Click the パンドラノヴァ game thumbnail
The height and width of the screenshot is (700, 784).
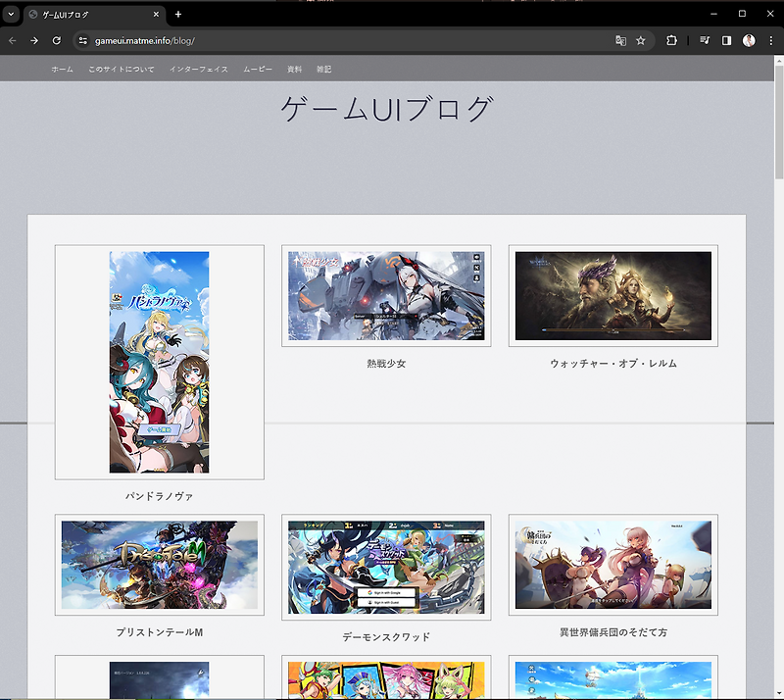(x=160, y=360)
